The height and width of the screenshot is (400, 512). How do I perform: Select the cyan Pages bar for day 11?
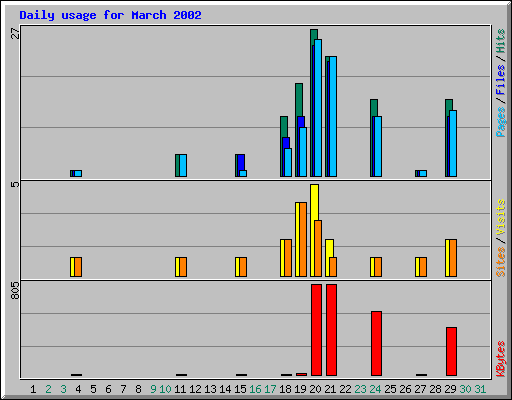tap(183, 165)
